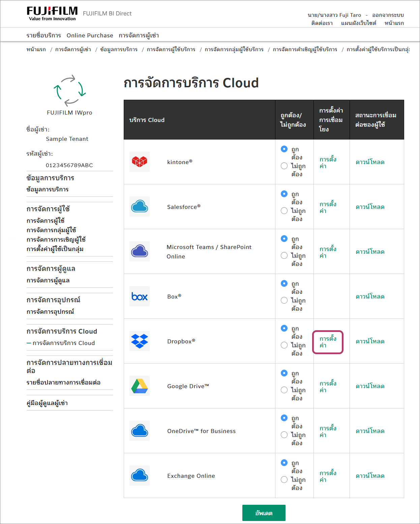Click ดาวน์โหลด in the kintone row
420x524 pixels.
coord(370,162)
